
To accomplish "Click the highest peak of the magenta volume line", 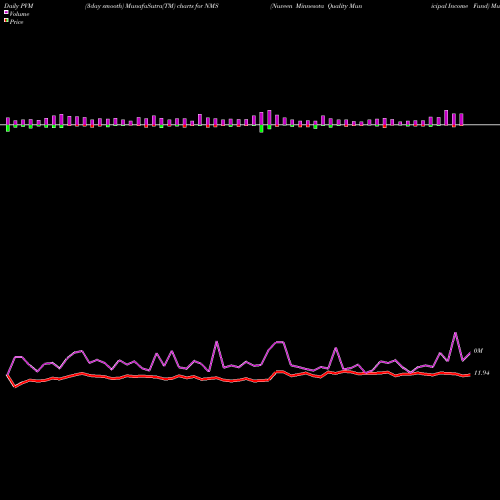I will click(x=455, y=333).
